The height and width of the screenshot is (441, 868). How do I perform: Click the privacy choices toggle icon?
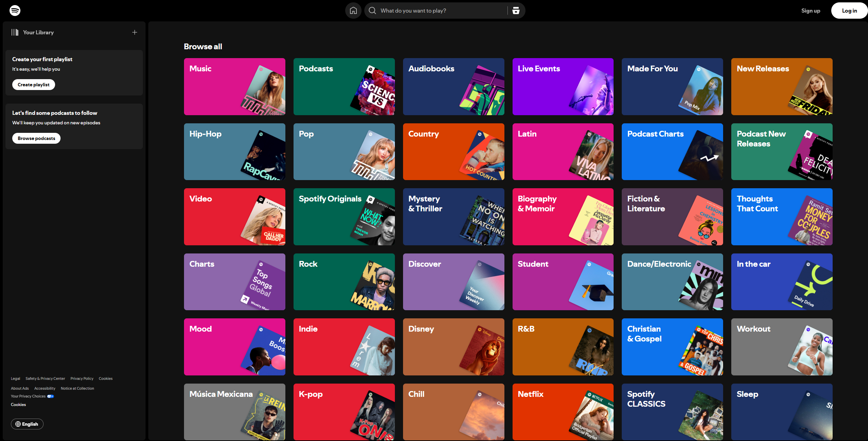tap(50, 396)
